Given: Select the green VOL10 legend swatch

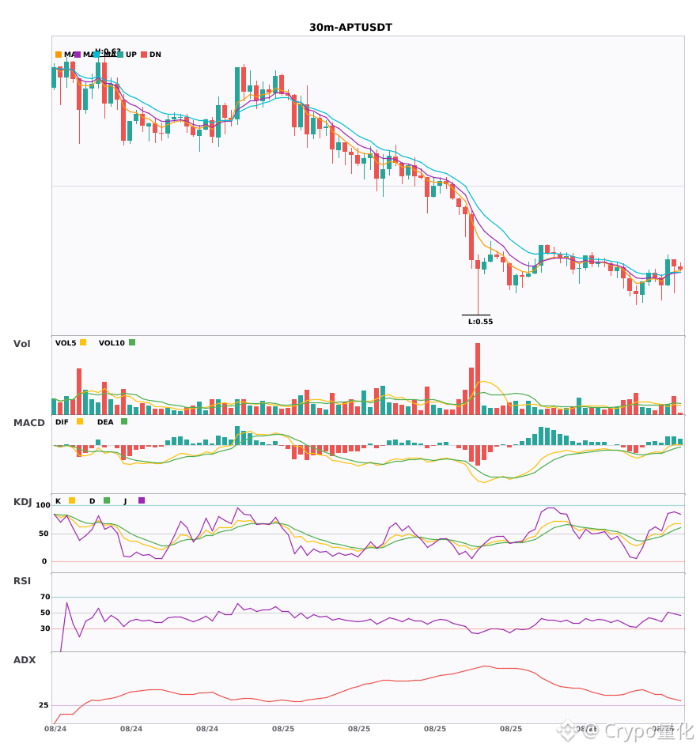Looking at the screenshot, I should (132, 342).
